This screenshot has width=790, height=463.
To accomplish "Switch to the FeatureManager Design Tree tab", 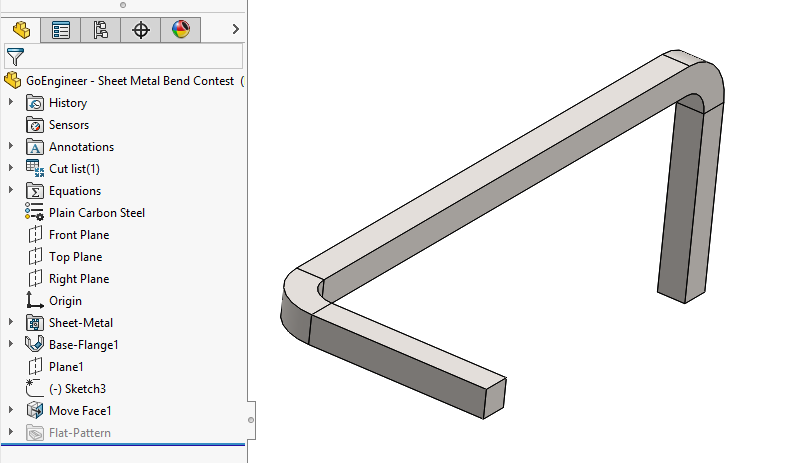I will click(21, 30).
